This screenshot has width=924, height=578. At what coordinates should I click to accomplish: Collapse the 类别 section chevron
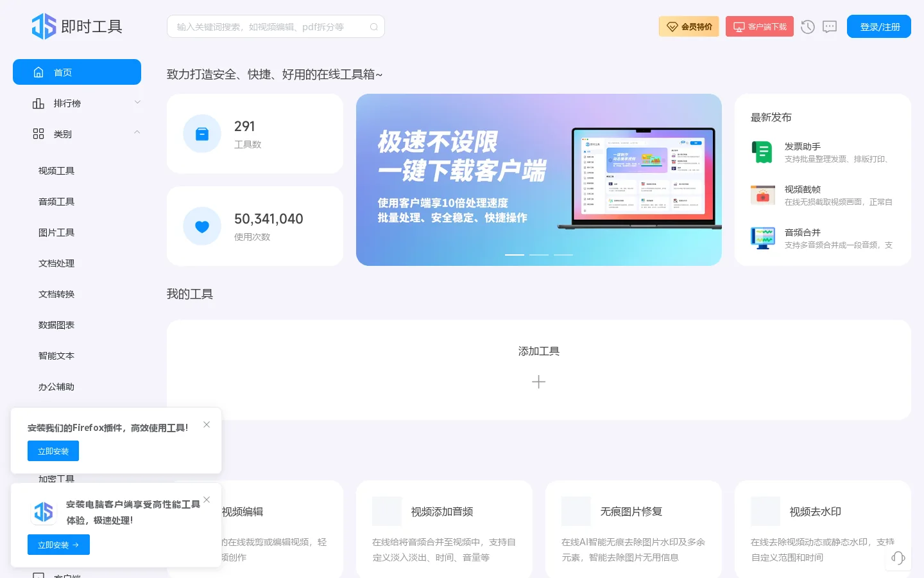coord(137,133)
